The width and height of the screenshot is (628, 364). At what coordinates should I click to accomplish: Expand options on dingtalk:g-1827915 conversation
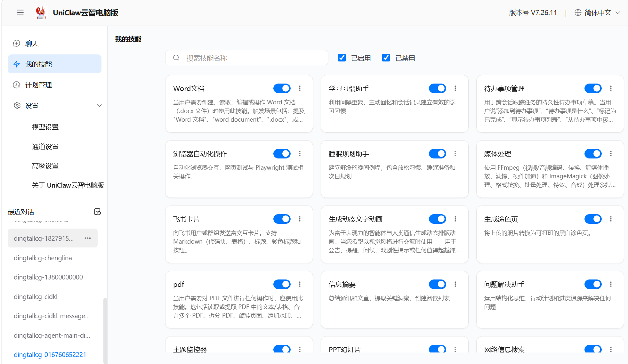[88, 238]
